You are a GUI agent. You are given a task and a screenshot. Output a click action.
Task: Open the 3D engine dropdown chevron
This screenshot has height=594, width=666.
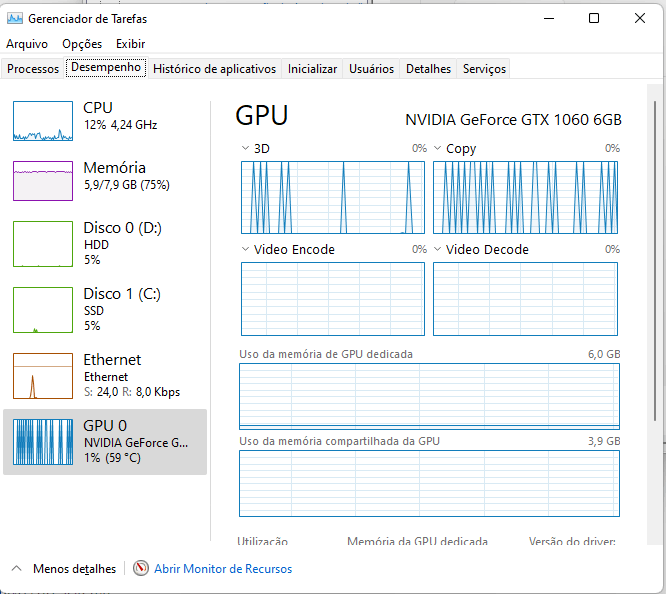(245, 148)
